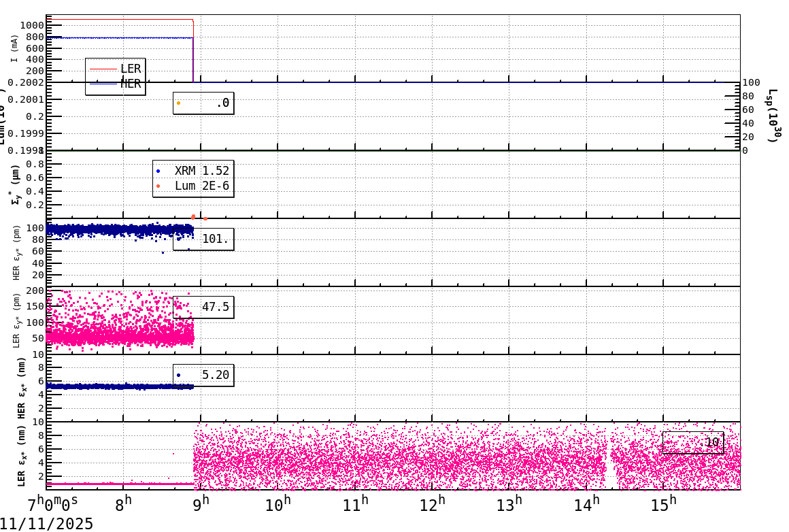Click the 13h time axis label
Viewport: 789px width, 532px height.
coord(509,503)
